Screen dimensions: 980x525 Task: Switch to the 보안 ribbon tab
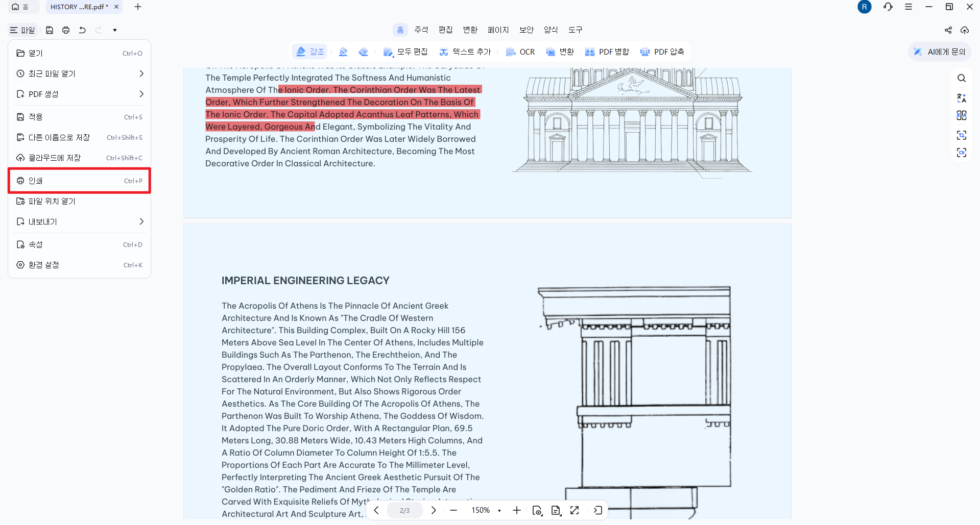pos(527,30)
